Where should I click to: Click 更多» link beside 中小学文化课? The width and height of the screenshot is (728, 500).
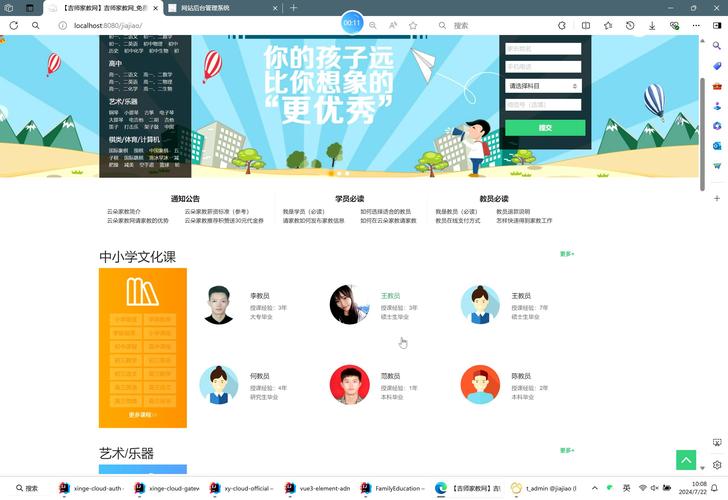coord(567,254)
